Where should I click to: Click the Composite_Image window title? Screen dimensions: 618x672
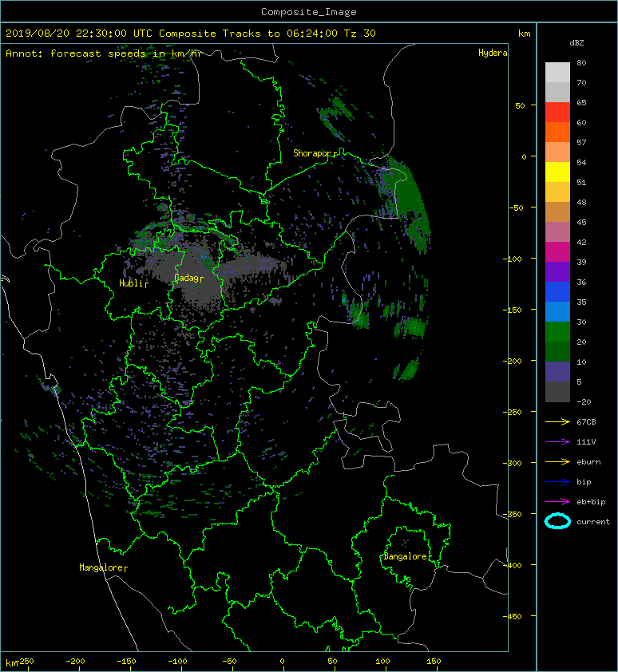tap(309, 12)
